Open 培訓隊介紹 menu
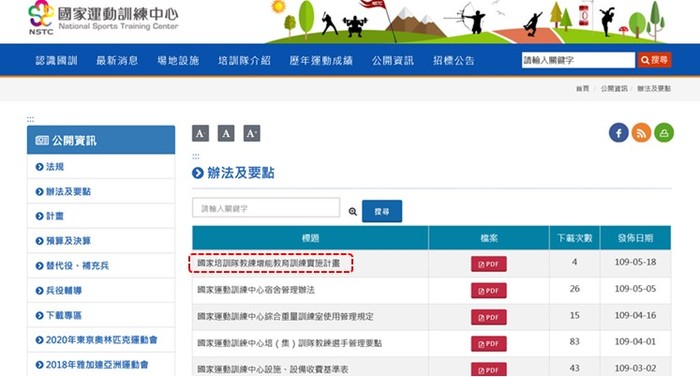Screen dimensions: 700x377 pyautogui.click(x=244, y=60)
